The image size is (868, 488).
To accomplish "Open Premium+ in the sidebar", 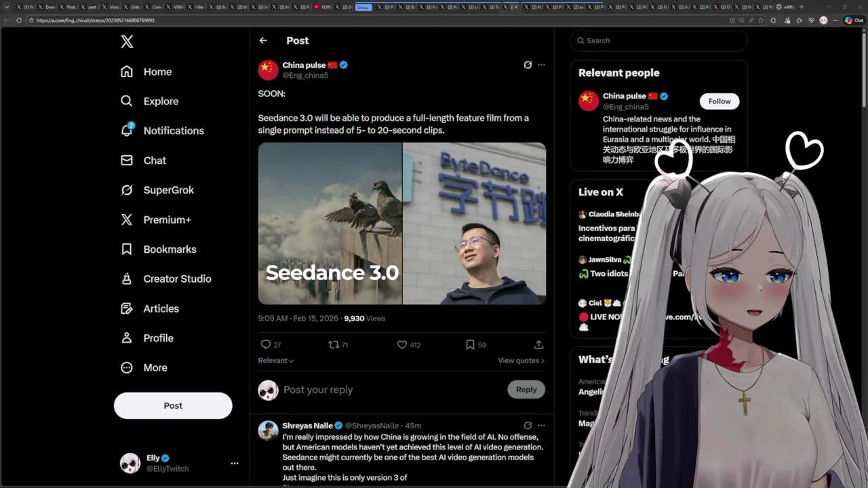I will [156, 220].
